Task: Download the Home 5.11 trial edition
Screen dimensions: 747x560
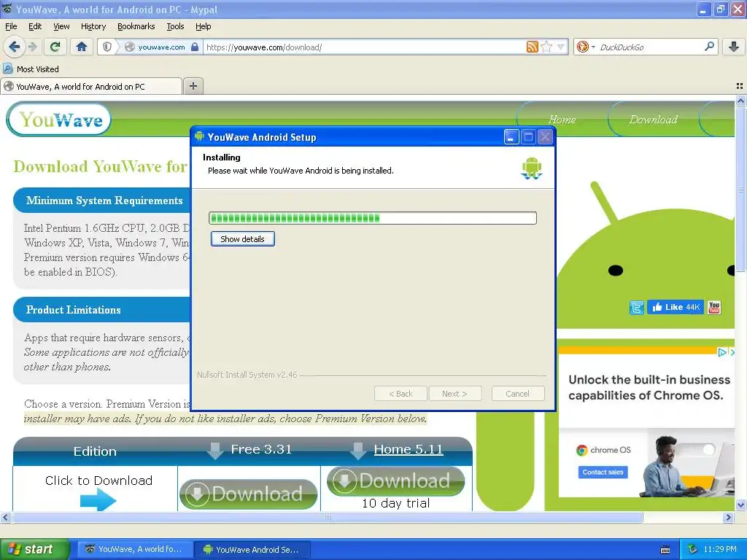Action: pyautogui.click(x=396, y=481)
